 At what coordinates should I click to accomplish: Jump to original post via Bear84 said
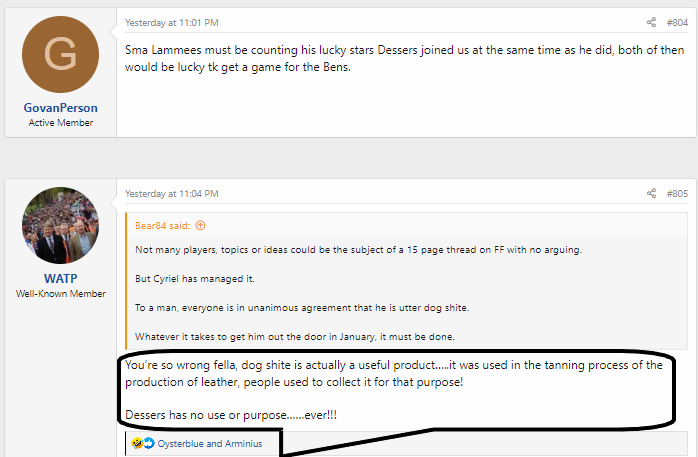pos(164,226)
